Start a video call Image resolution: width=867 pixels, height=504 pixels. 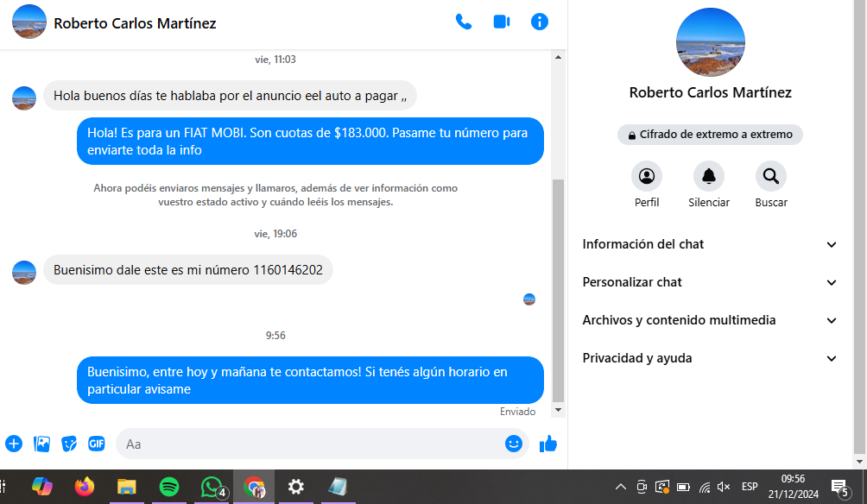(502, 22)
